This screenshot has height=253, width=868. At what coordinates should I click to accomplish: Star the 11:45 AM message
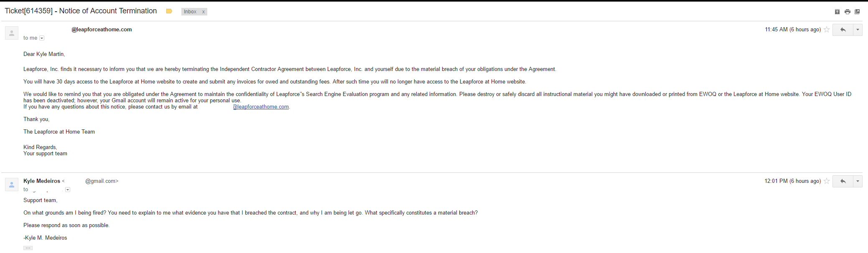(827, 30)
